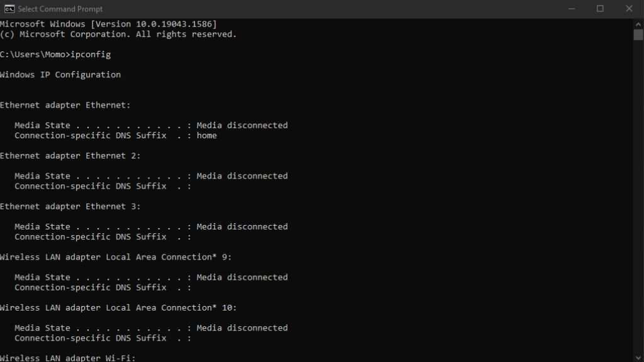Click the Wireless LAN adapter Wi-Fi heading
The image size is (644, 362).
click(67, 358)
